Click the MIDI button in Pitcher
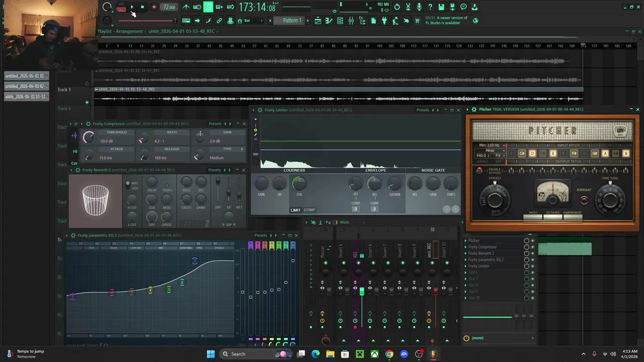The width and height of the screenshot is (644, 362). click(x=533, y=216)
